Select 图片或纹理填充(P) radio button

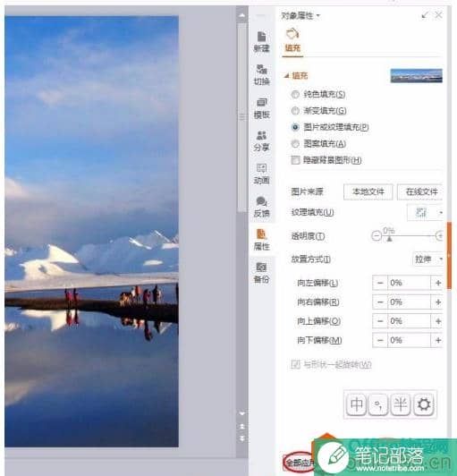pyautogui.click(x=295, y=127)
